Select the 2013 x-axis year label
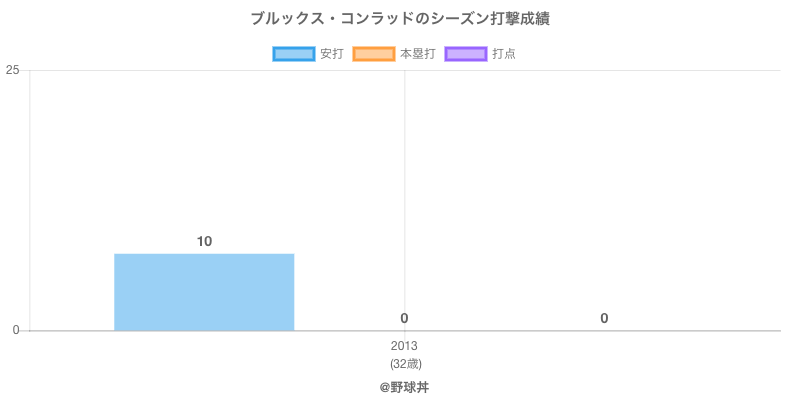Image resolution: width=800 pixels, height=400 pixels. click(404, 346)
